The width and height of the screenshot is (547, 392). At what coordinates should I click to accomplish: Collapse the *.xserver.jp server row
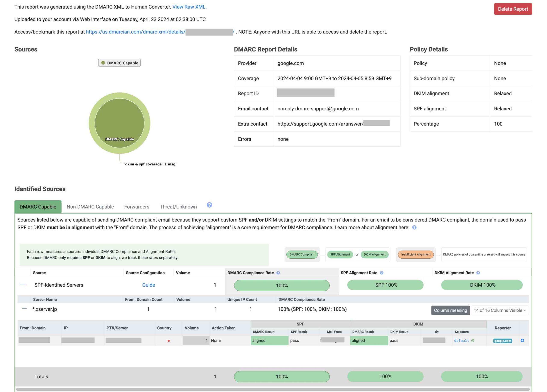[x=24, y=309]
